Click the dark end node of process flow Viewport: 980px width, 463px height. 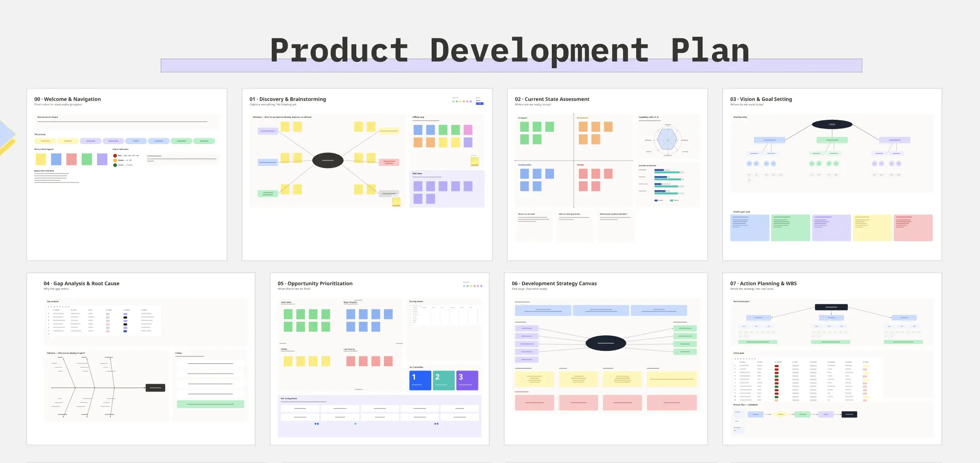click(x=849, y=414)
